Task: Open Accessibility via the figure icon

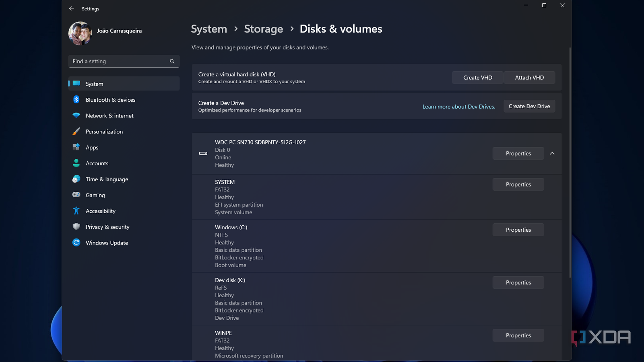Action: (76, 211)
